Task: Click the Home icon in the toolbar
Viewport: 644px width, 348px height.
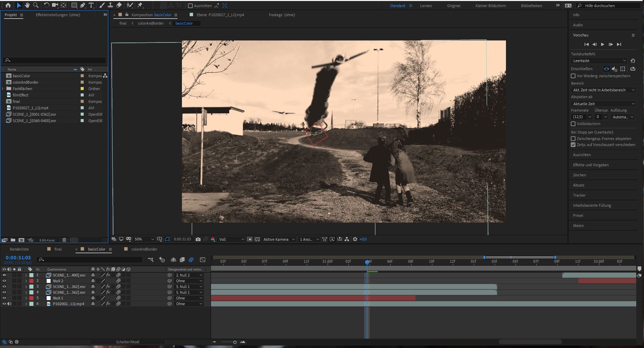Action: click(x=8, y=5)
